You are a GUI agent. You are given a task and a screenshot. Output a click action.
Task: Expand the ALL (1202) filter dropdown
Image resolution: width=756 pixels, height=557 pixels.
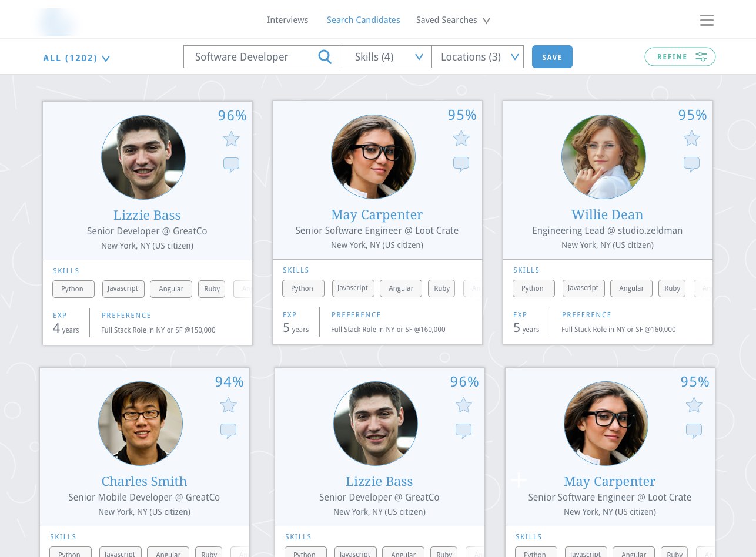[x=76, y=58]
